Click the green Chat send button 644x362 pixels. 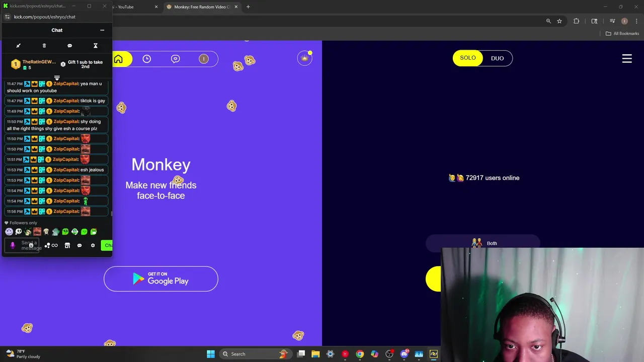click(107, 245)
